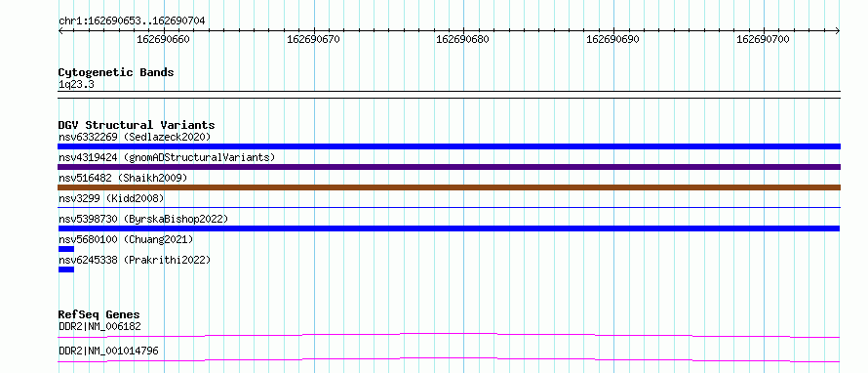Click the blue bar for nsv6332269
This screenshot has width=868, height=373.
tap(449, 146)
